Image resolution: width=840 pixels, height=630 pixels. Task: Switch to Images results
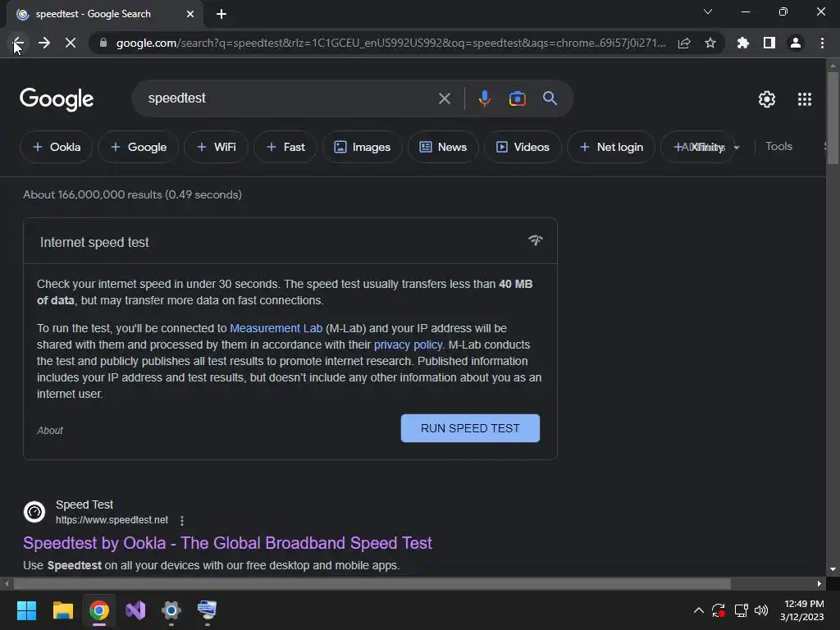[362, 147]
